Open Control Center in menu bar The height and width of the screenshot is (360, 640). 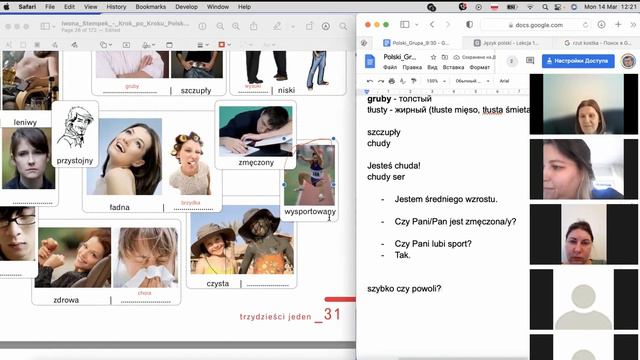tap(558, 7)
